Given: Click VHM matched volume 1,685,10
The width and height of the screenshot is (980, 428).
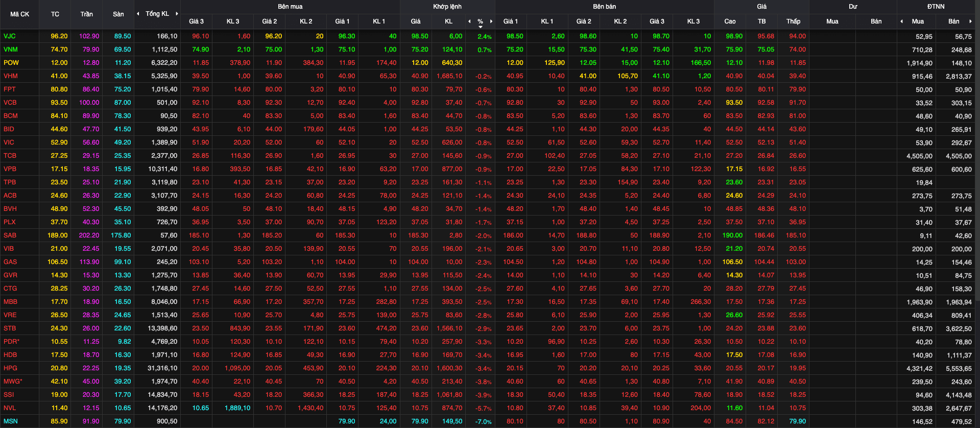Looking at the screenshot, I should [x=449, y=76].
